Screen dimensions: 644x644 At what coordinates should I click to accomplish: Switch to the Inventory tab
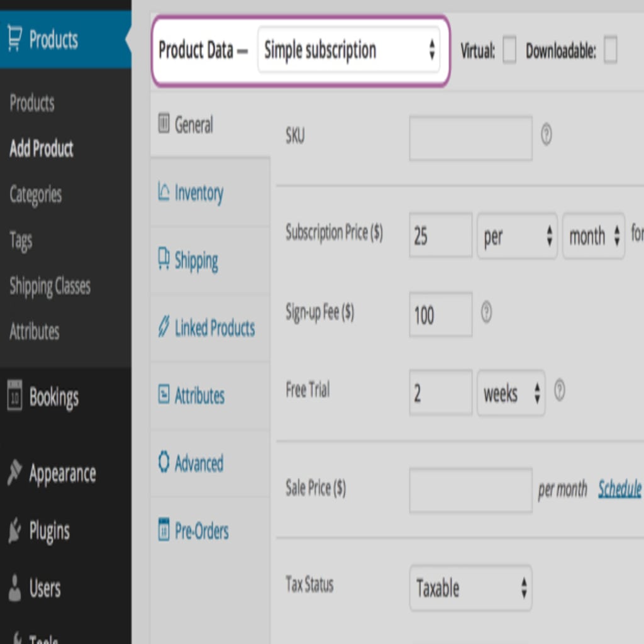click(210, 192)
